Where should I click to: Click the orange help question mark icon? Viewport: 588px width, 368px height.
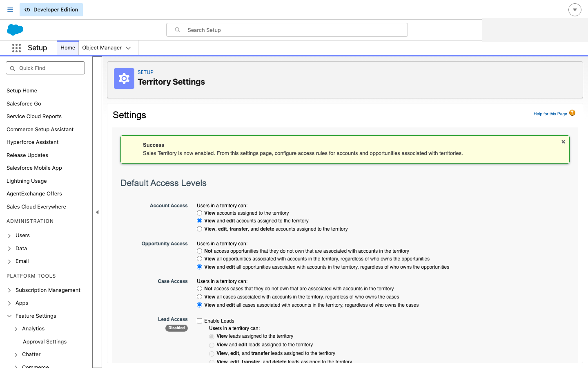tap(572, 113)
